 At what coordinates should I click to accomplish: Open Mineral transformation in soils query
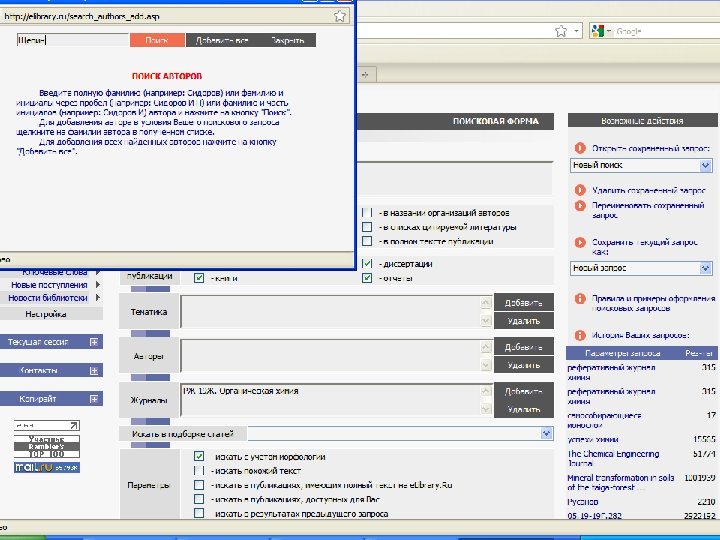tap(620, 482)
